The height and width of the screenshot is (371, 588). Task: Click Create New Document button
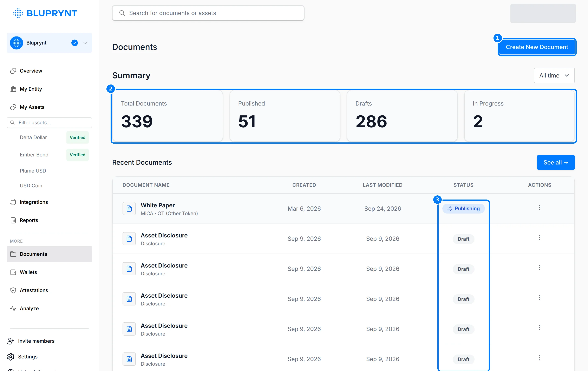pyautogui.click(x=537, y=47)
